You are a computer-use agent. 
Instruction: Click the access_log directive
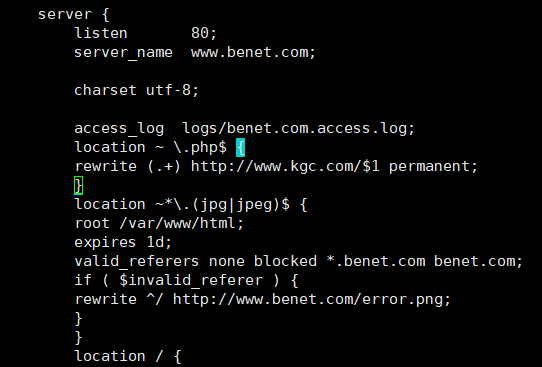pos(119,129)
